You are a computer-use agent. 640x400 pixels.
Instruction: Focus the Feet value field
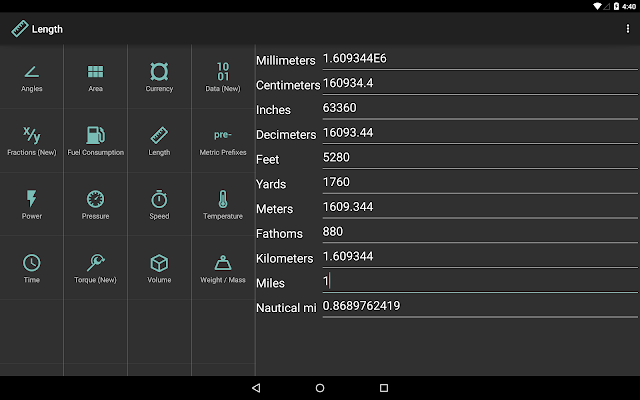click(480, 158)
